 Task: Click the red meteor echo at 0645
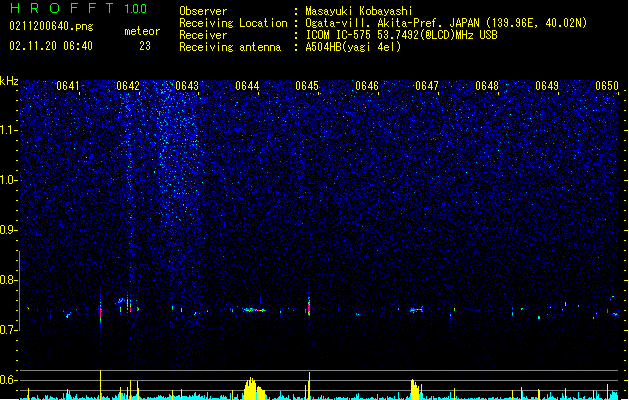(309, 307)
